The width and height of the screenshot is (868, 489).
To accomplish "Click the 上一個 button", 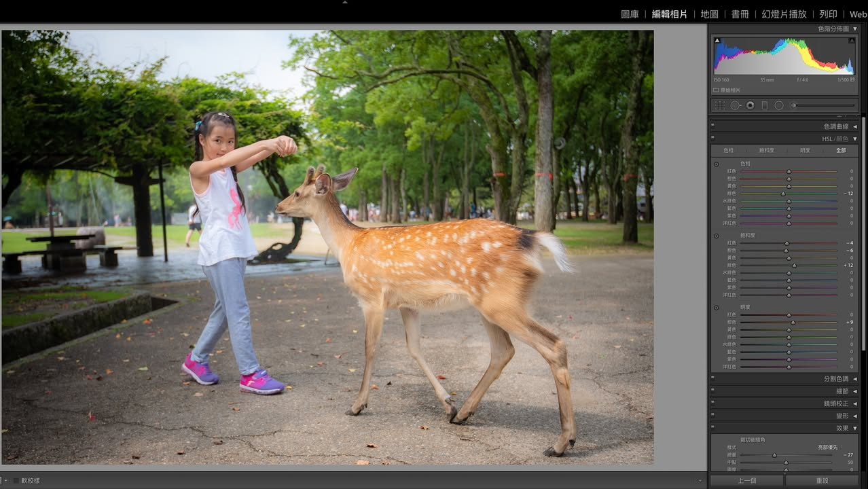I will (746, 481).
